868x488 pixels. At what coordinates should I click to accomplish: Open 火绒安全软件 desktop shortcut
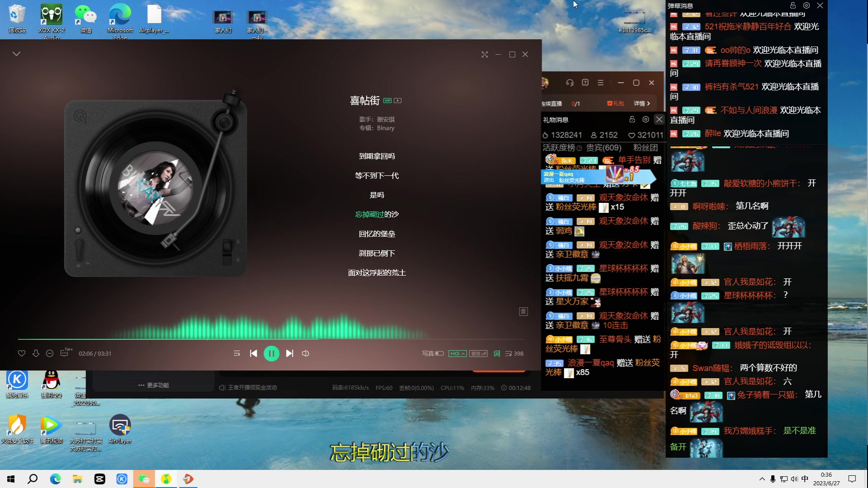click(17, 429)
